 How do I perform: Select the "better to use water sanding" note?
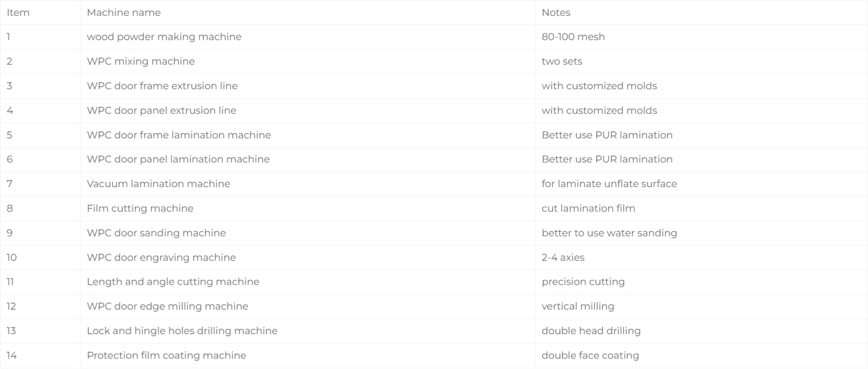pyautogui.click(x=609, y=233)
